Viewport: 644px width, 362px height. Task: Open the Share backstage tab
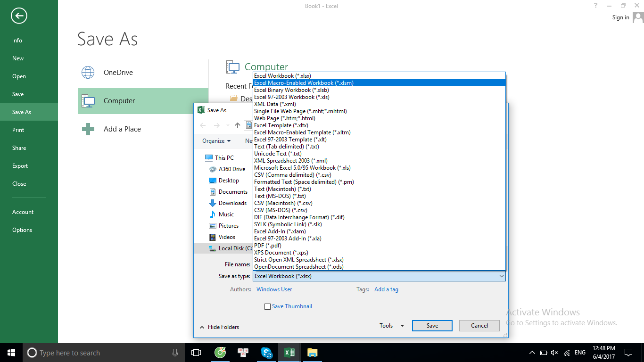click(29, 148)
